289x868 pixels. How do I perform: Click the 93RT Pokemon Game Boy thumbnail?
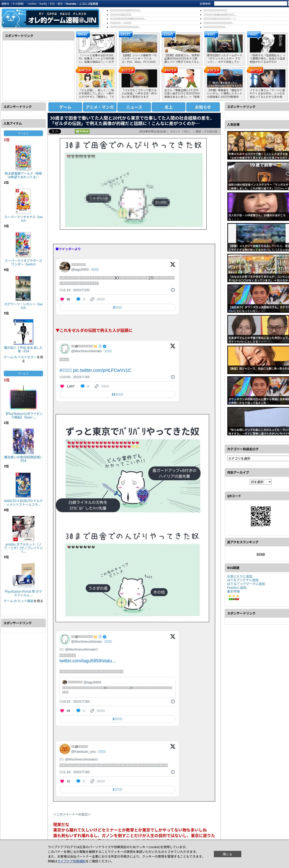224,43
